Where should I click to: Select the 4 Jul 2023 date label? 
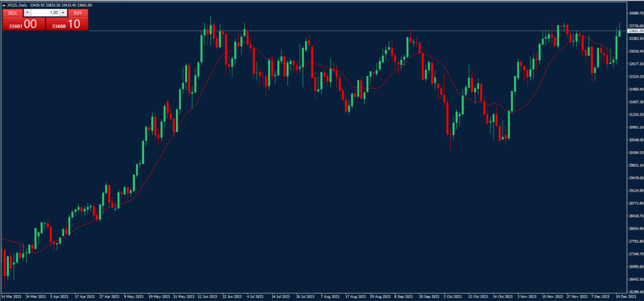(x=256, y=296)
